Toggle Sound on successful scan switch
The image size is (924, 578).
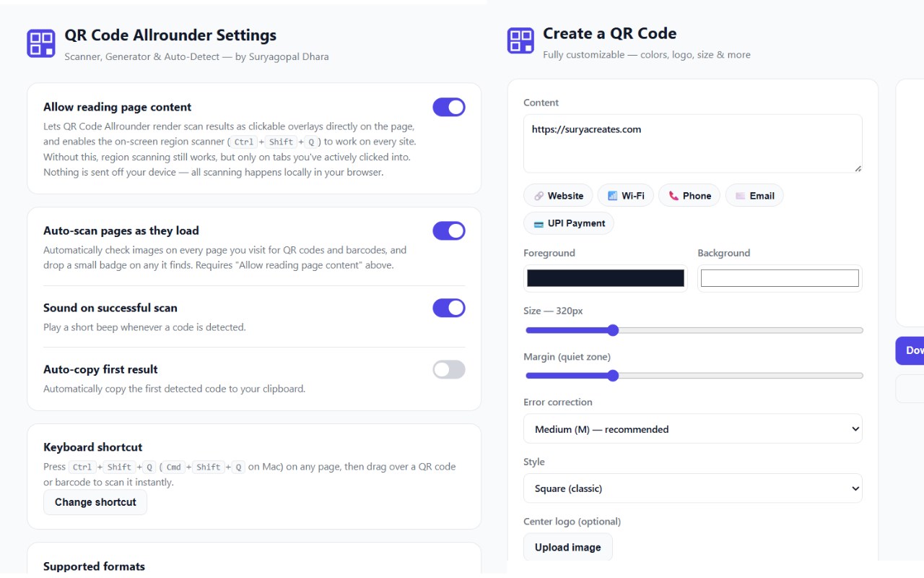(x=449, y=308)
